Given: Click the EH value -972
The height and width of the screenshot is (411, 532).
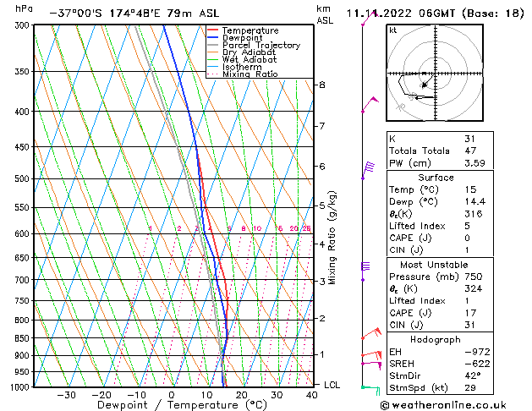Looking at the screenshot, I should pyautogui.click(x=477, y=352).
